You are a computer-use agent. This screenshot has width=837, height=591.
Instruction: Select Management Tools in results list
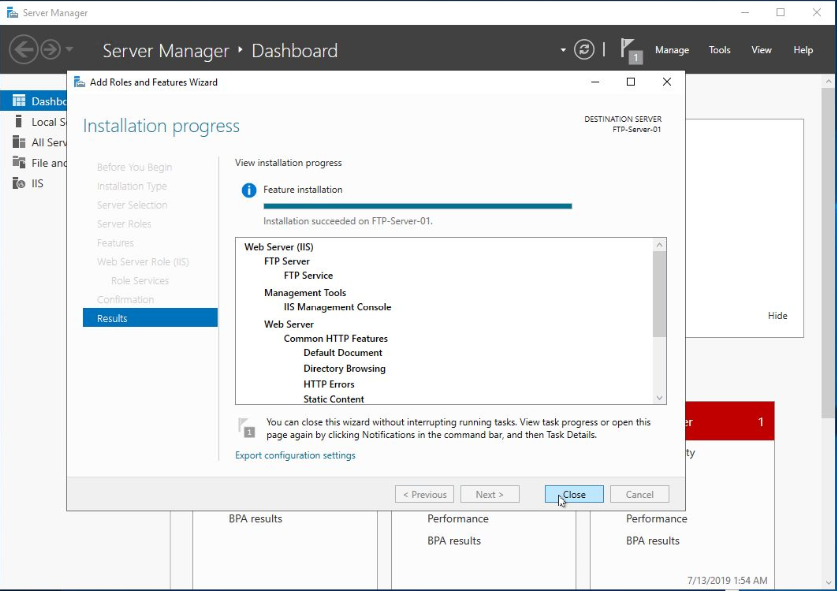tap(305, 293)
